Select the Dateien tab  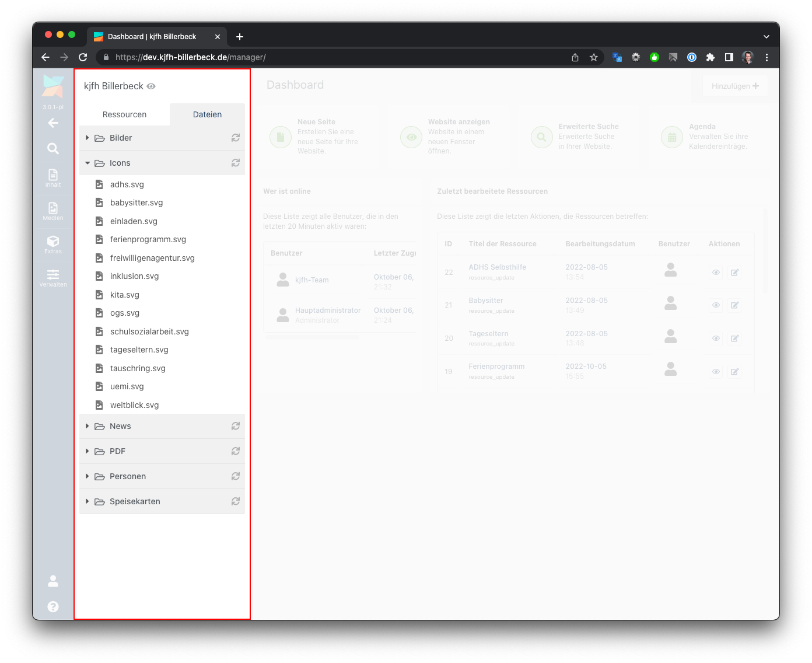[207, 115]
